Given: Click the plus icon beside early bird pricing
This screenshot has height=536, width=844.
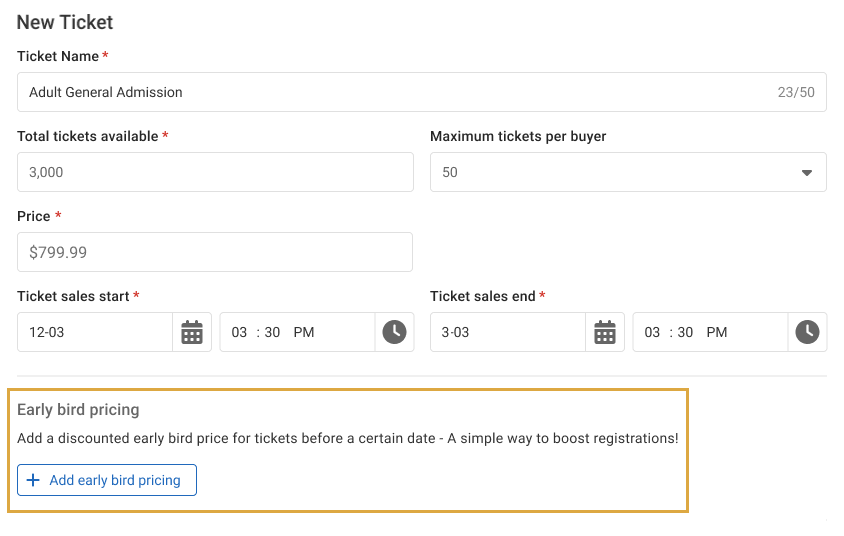Looking at the screenshot, I should point(33,480).
